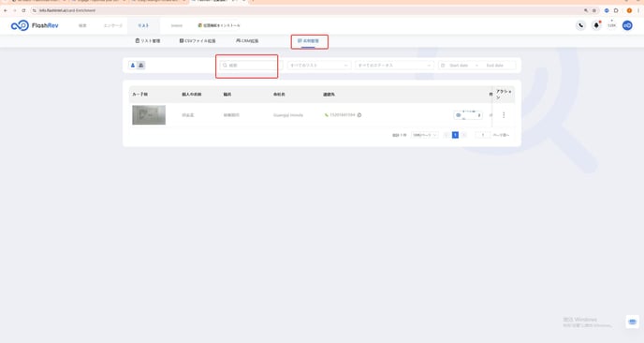
Task: Open the CRM enrichment subtab
Action: [x=247, y=40]
